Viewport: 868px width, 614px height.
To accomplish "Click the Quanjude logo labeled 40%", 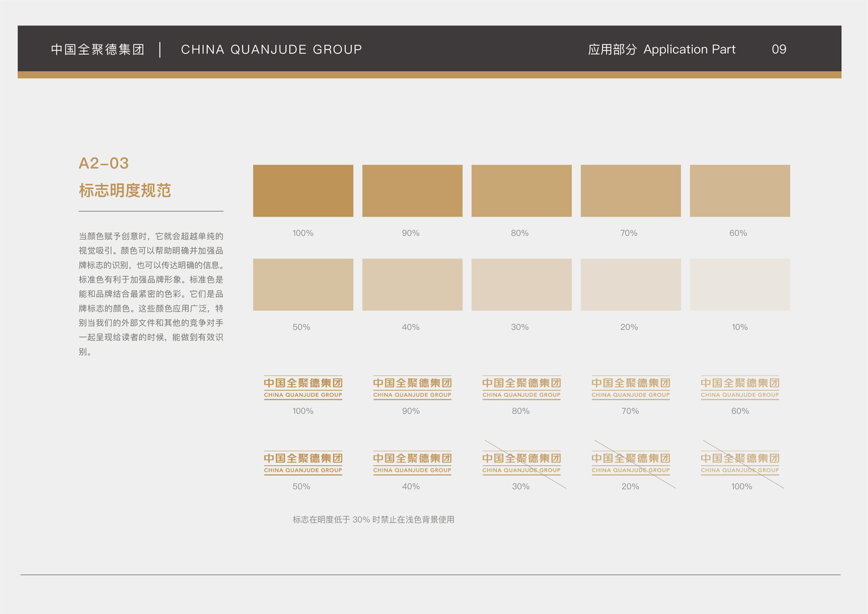I will point(412,463).
